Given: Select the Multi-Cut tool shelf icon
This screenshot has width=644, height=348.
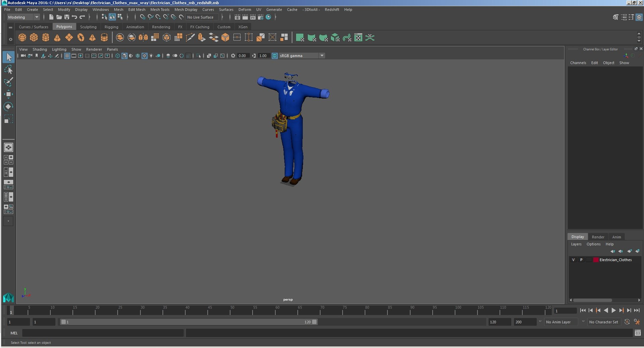Looking at the screenshot, I should tap(190, 38).
